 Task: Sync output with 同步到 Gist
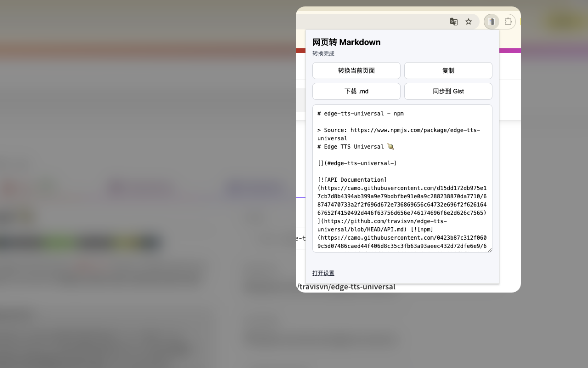click(x=448, y=91)
